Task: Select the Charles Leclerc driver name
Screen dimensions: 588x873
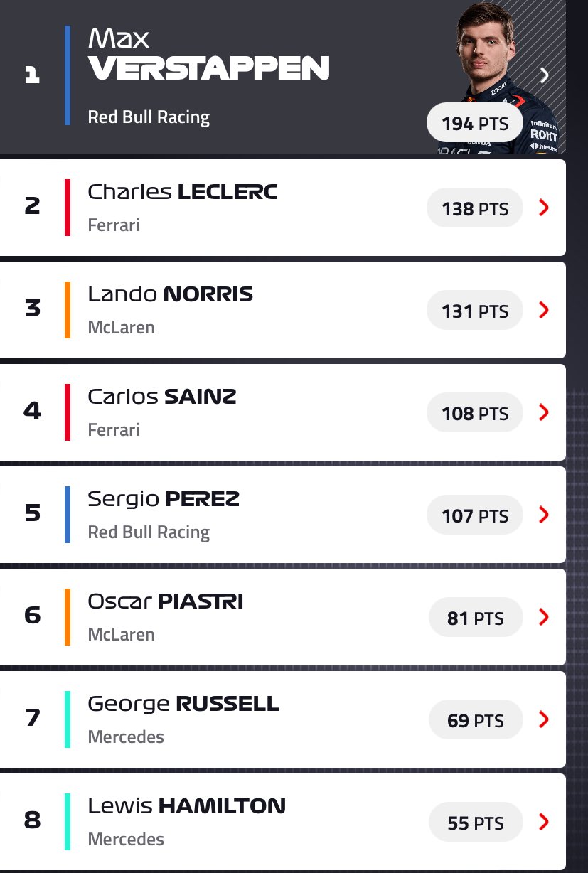Action: click(182, 192)
